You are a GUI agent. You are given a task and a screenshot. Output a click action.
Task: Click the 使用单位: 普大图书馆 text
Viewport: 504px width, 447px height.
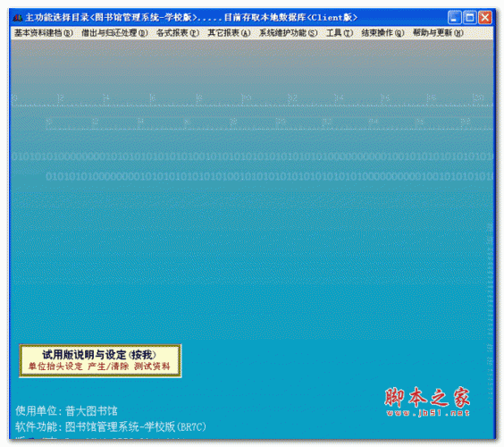[x=66, y=410]
